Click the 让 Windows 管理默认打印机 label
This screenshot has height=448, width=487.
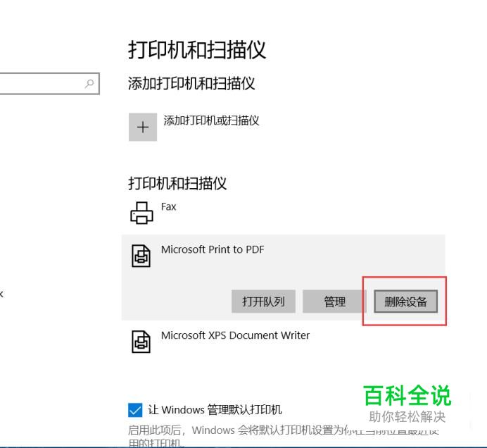[x=215, y=410]
